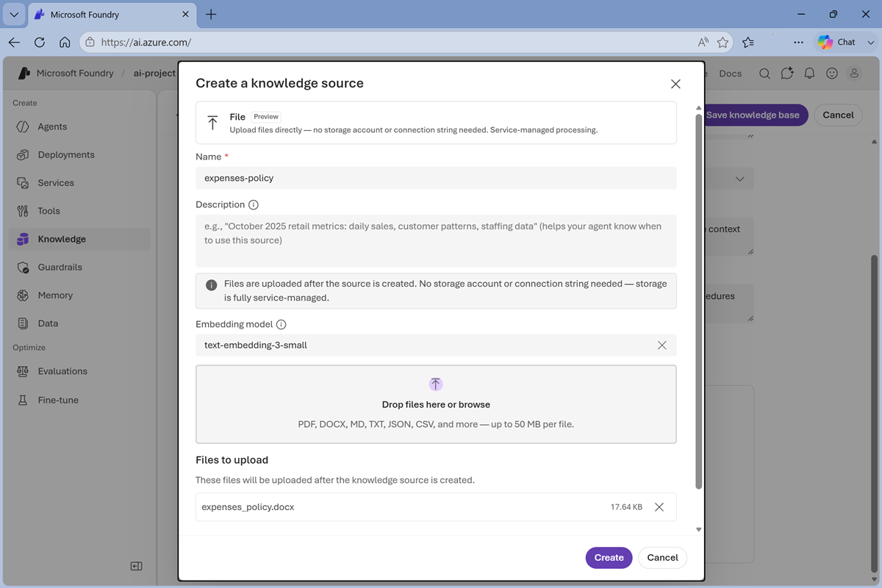The width and height of the screenshot is (882, 588).
Task: Open the Docs link in header
Action: click(730, 73)
